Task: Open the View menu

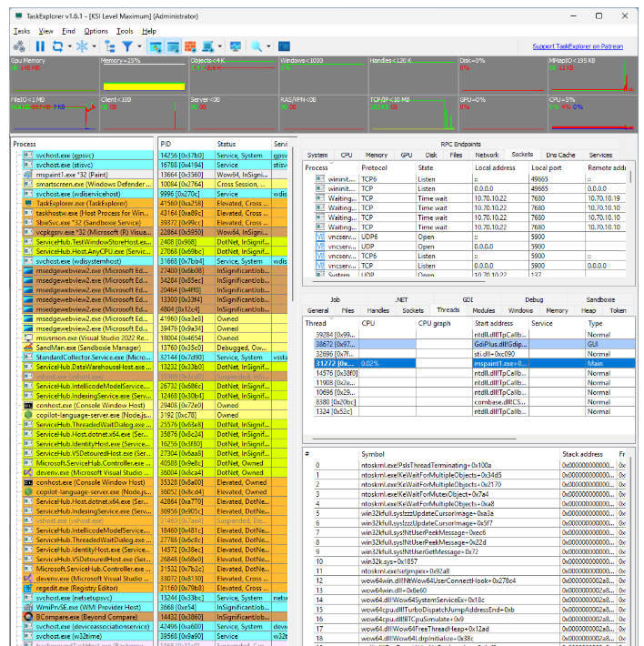Action: (x=45, y=31)
